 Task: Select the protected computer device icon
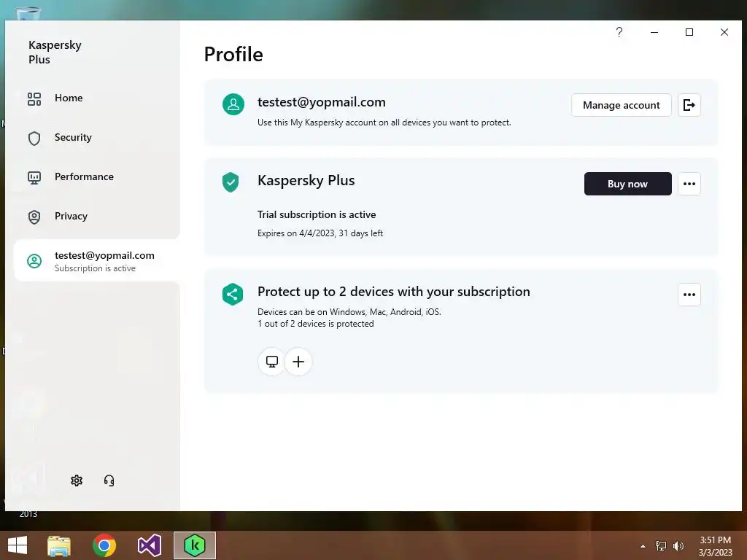(x=271, y=362)
